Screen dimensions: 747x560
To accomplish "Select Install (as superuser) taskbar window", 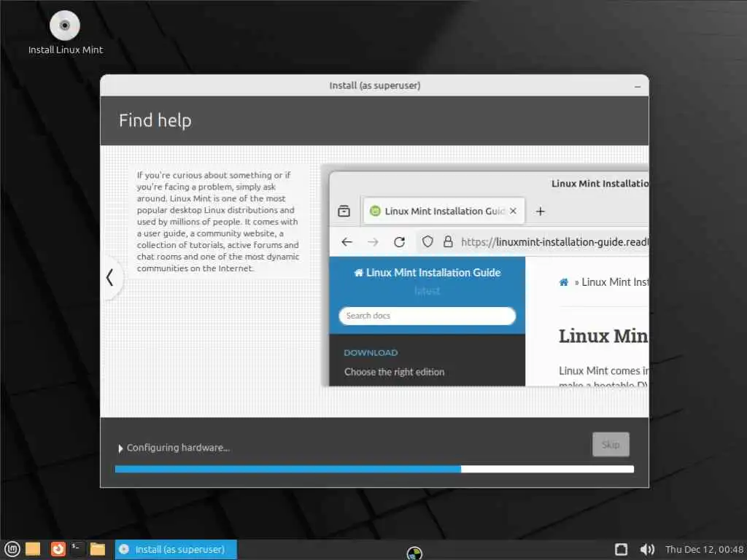I will (x=176, y=550).
